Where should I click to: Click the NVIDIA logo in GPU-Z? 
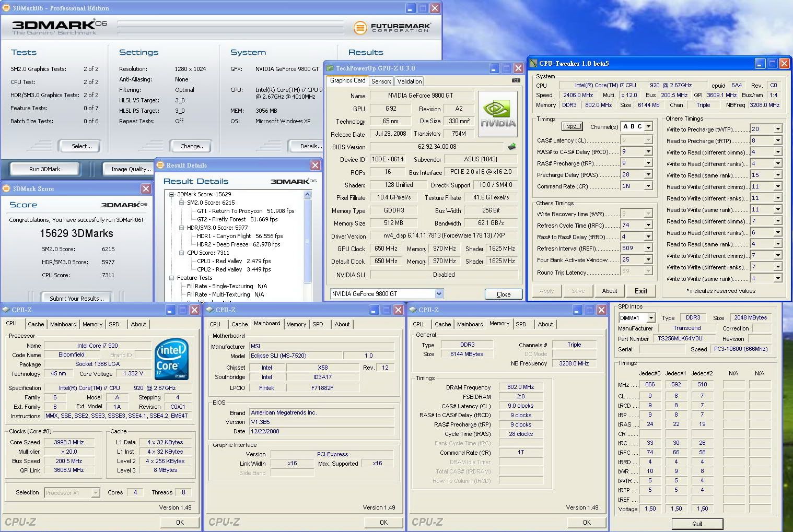pyautogui.click(x=498, y=114)
